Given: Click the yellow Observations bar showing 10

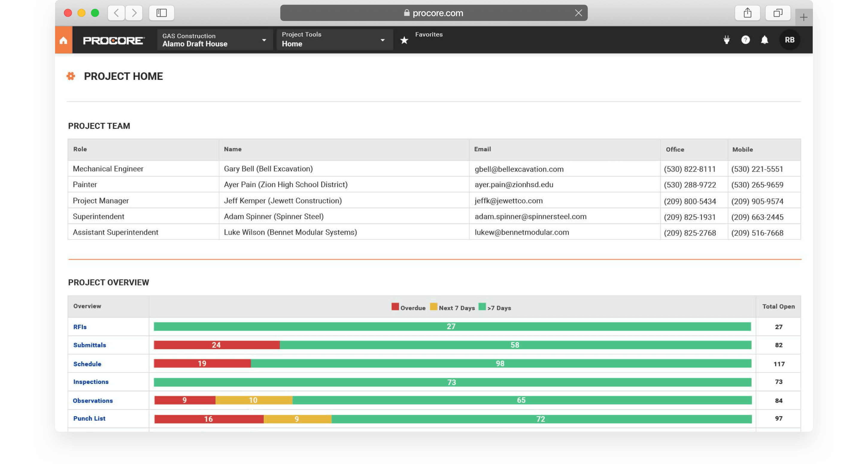Looking at the screenshot, I should tap(254, 400).
